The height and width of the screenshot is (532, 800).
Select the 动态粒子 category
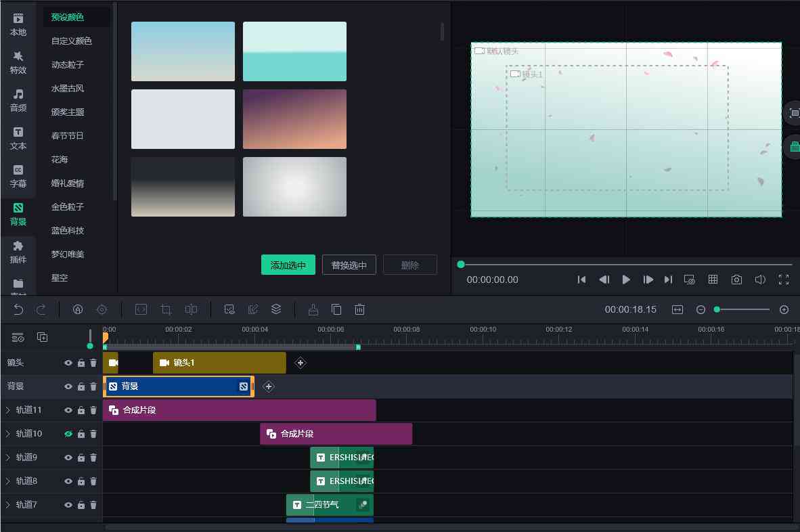tap(68, 65)
